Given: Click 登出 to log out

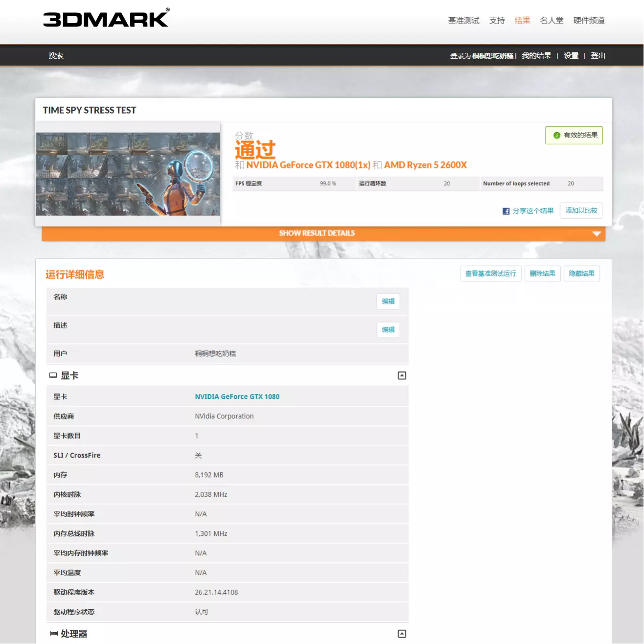Looking at the screenshot, I should pyautogui.click(x=598, y=56).
